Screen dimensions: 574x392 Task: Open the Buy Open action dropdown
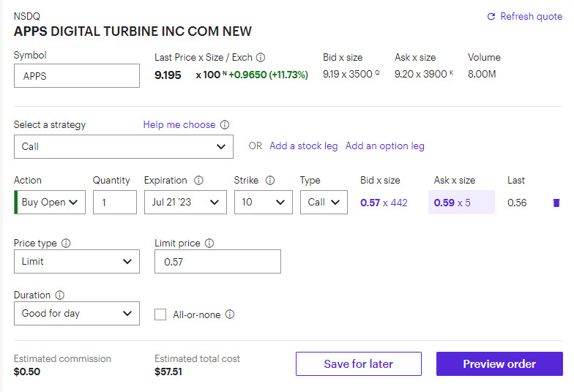point(50,203)
